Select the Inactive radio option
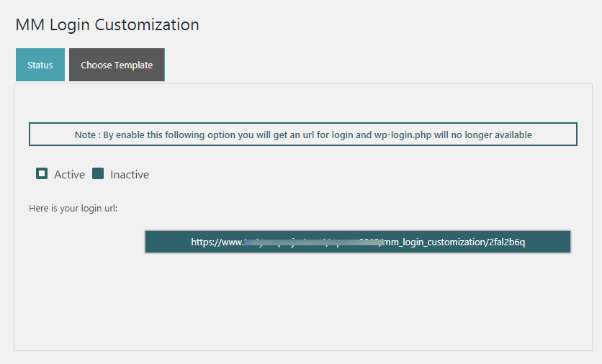Viewport: 602px width, 364px height. (x=98, y=174)
